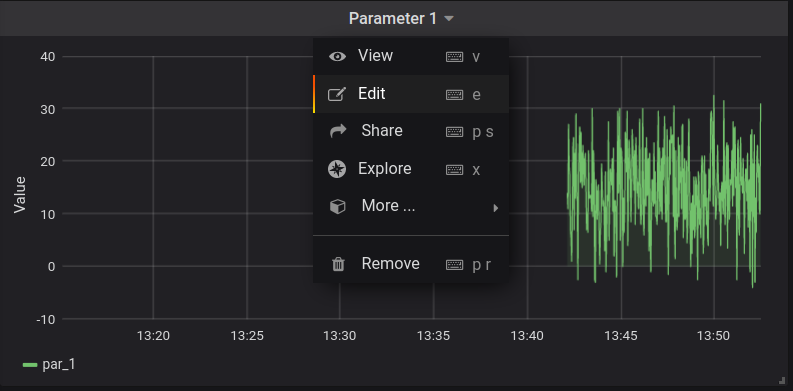Click the cube icon next to More
793x391 pixels.
pyautogui.click(x=337, y=206)
